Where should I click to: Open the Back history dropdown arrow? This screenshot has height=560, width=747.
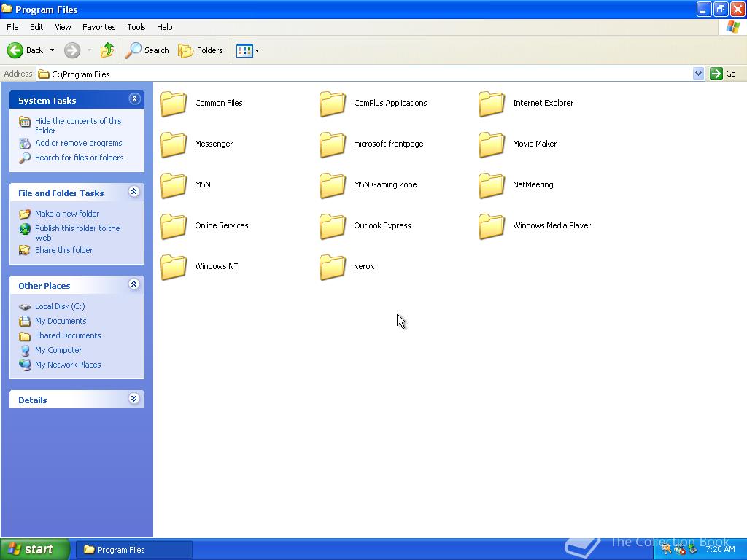coord(52,50)
